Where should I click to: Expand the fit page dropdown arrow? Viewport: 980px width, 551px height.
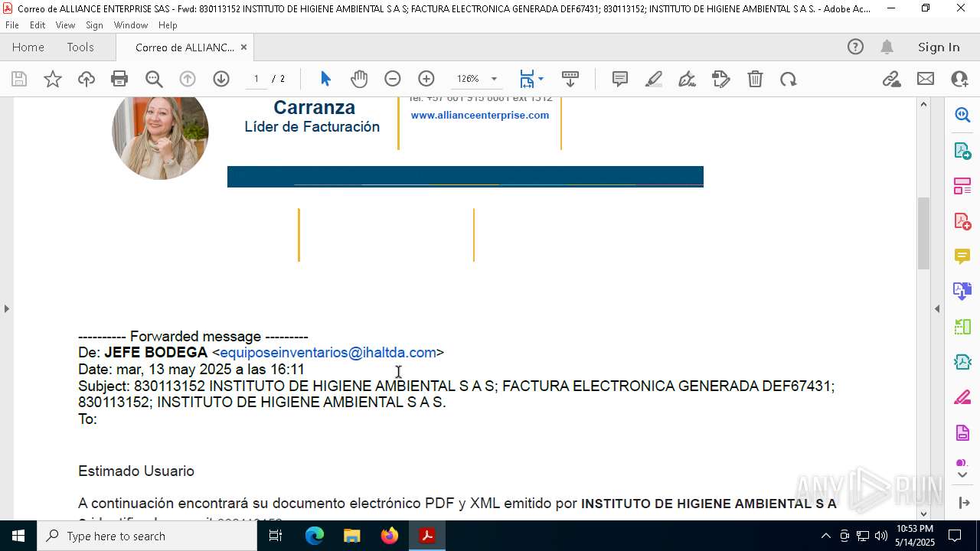point(541,79)
